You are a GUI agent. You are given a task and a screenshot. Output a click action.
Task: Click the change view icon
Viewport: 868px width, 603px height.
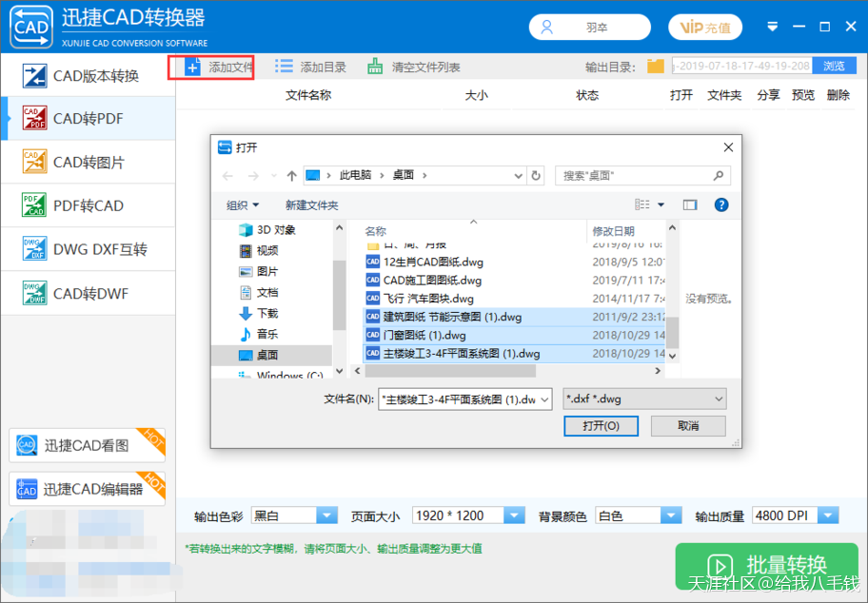pyautogui.click(x=642, y=204)
